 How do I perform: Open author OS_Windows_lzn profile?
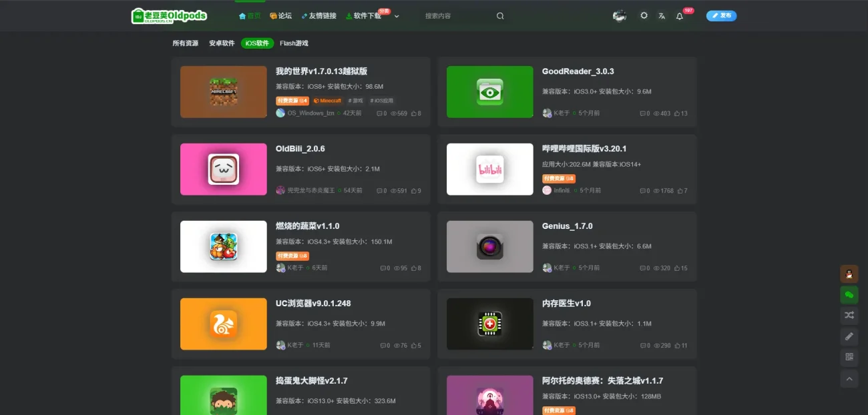(310, 113)
